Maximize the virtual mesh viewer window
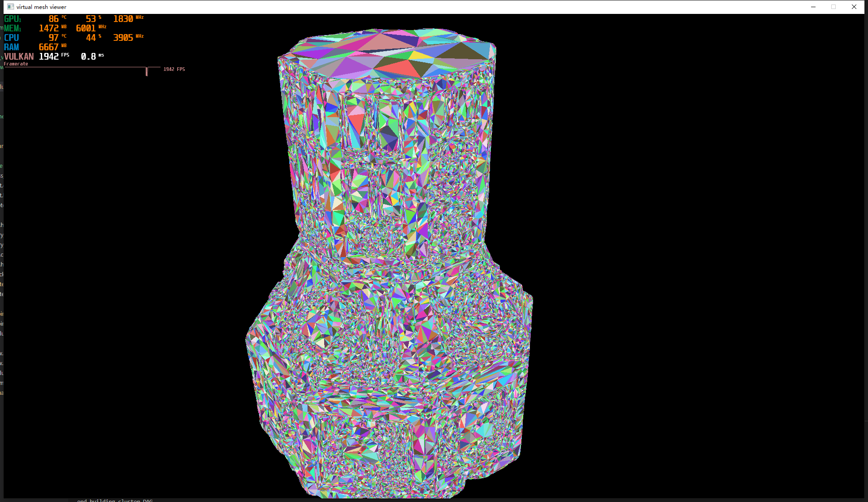The width and height of the screenshot is (868, 502). tap(833, 7)
